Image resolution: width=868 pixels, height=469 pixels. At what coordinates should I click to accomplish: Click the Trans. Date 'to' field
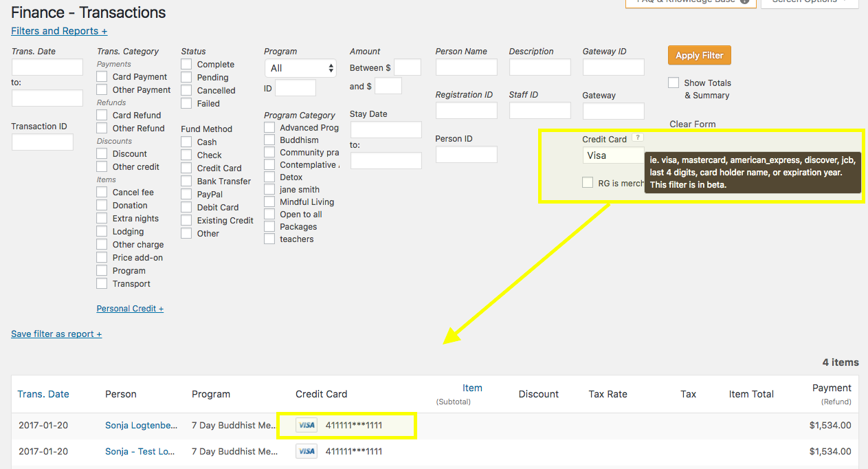point(47,98)
